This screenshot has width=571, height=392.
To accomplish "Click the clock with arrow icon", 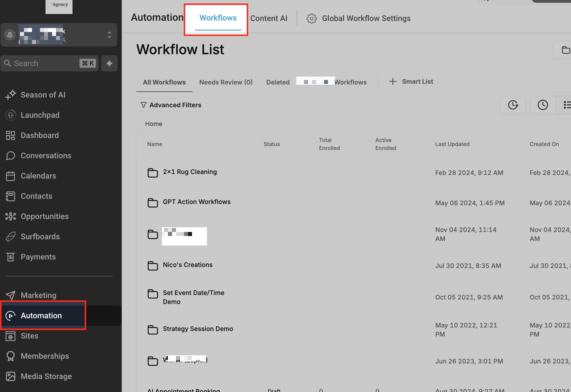I will coord(513,105).
